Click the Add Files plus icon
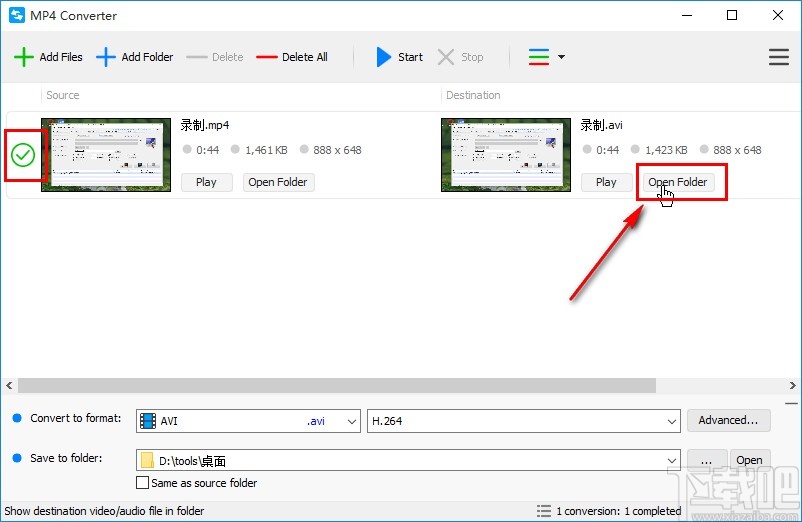This screenshot has height=522, width=802. point(23,57)
